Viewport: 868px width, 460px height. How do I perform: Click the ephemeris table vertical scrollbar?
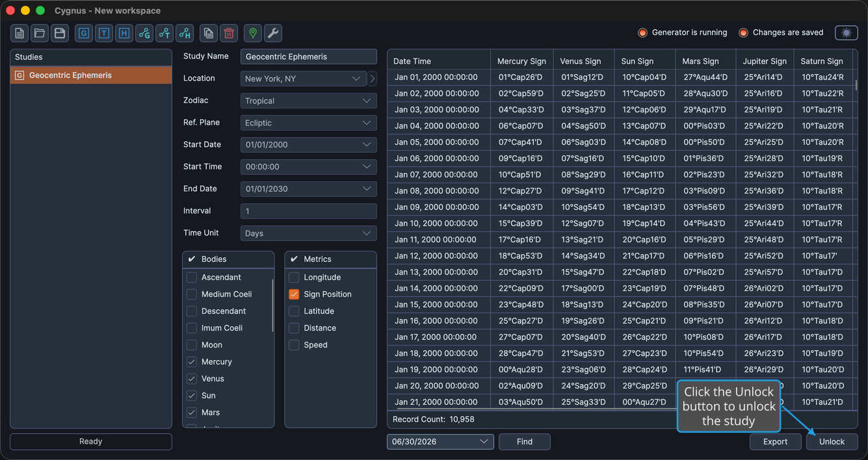click(856, 86)
